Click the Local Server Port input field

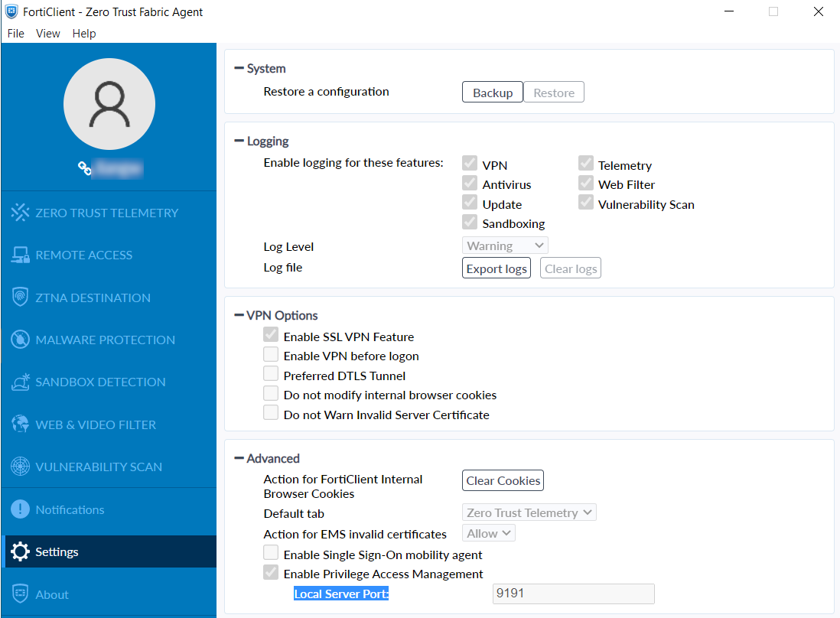click(573, 594)
